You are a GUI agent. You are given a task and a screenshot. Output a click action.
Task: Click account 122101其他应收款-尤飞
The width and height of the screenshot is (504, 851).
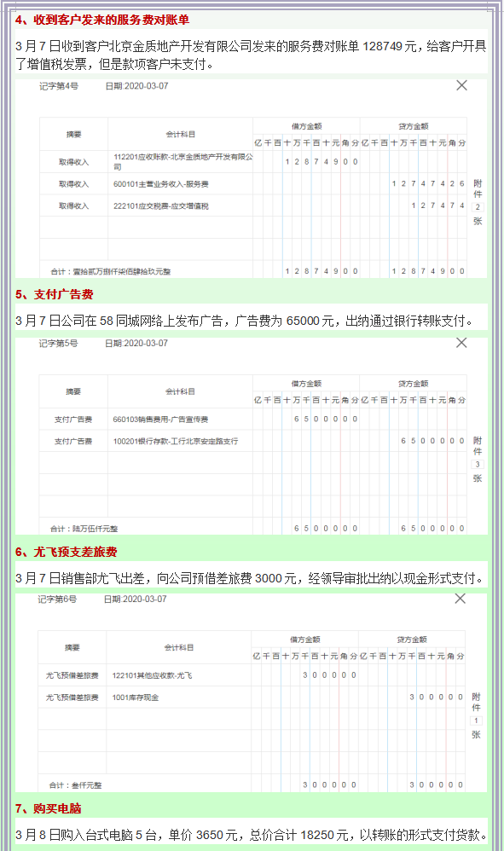pyautogui.click(x=151, y=675)
